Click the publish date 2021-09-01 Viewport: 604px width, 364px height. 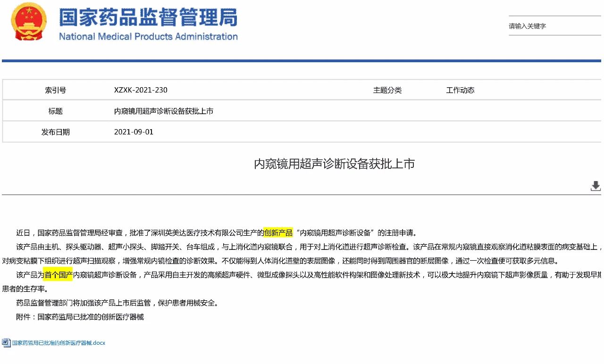134,132
